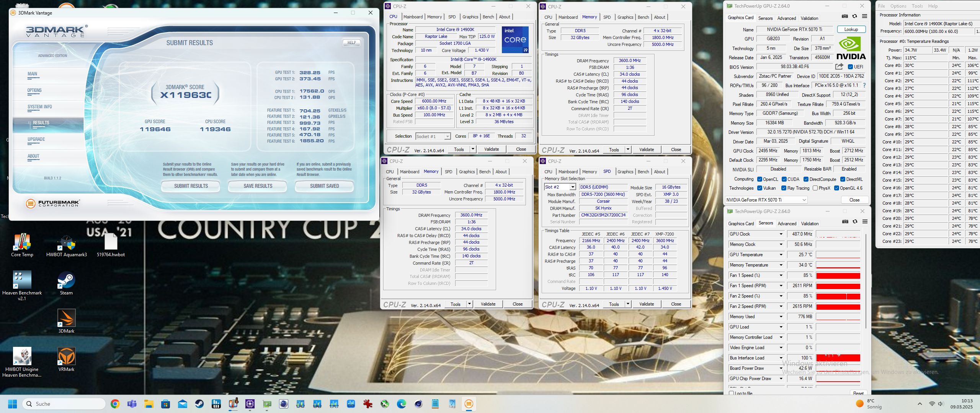Switch to Advanced tab in GPU-Z Graphics Card window
This screenshot has width=980, height=413.
(787, 18)
